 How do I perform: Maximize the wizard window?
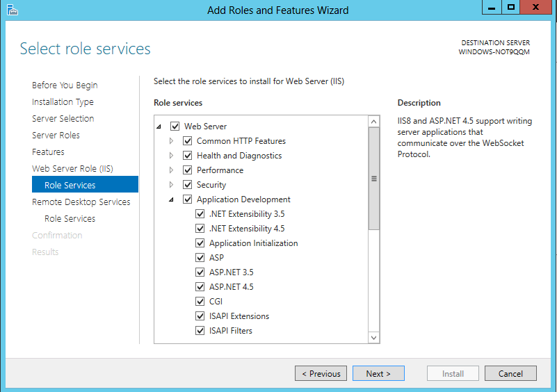(x=511, y=8)
